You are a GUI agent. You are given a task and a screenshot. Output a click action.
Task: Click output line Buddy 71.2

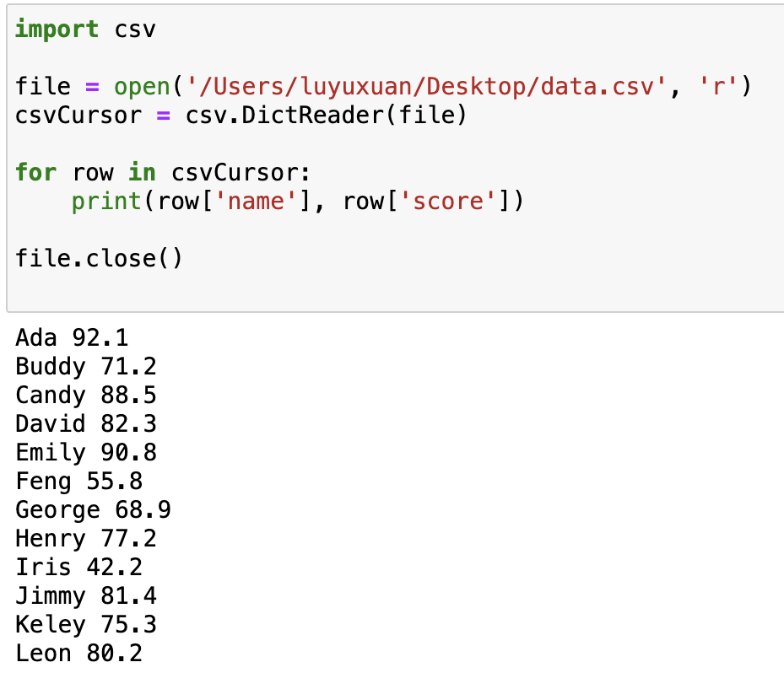click(x=86, y=367)
